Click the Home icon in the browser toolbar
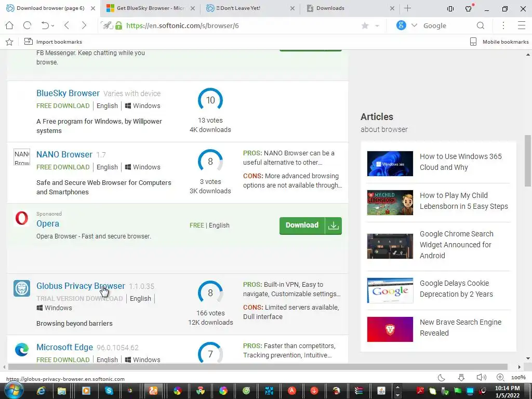 [9, 25]
